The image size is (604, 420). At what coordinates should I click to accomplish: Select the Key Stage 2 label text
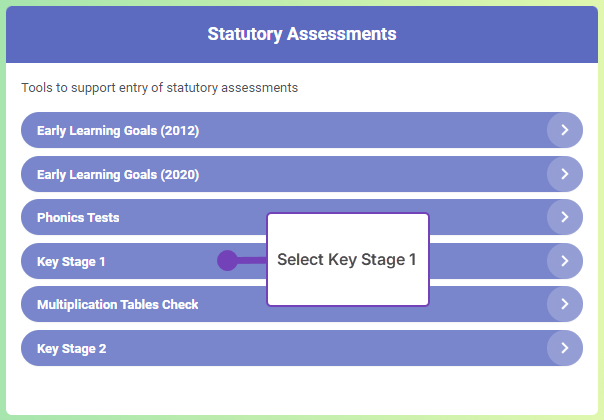pos(71,349)
